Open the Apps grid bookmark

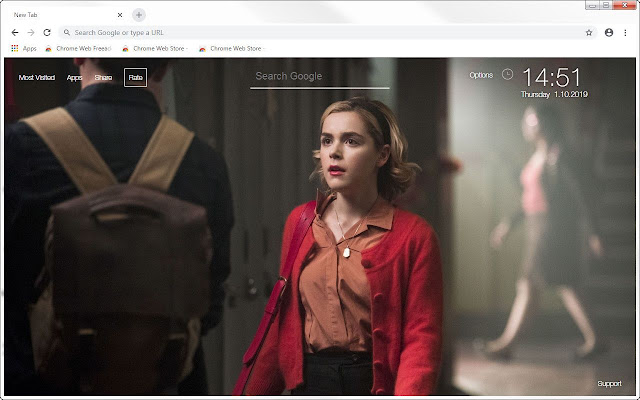[24, 49]
